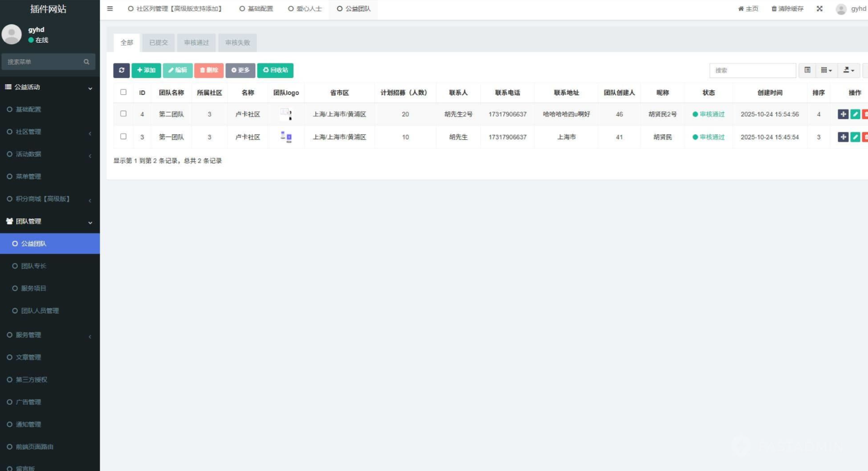Switch to the 审核通过 filter tab
This screenshot has width=868, height=471.
point(196,43)
